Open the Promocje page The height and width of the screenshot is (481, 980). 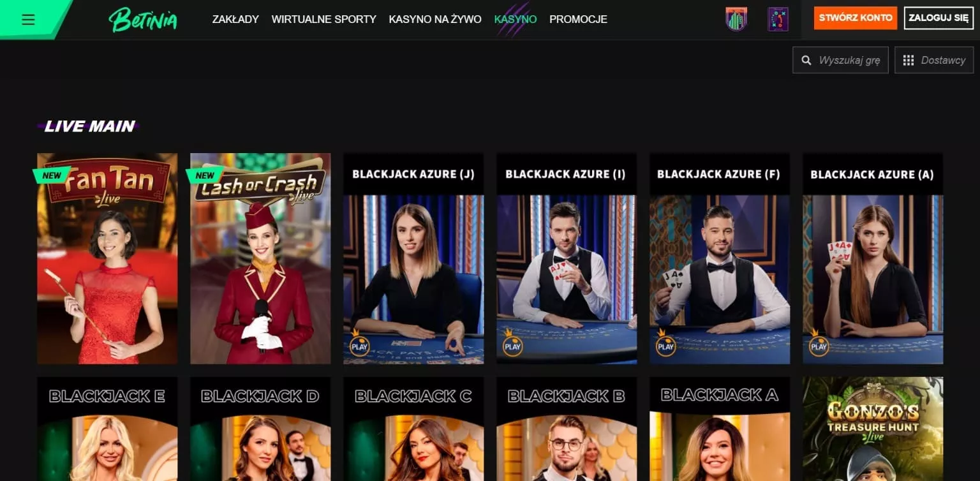coord(578,19)
